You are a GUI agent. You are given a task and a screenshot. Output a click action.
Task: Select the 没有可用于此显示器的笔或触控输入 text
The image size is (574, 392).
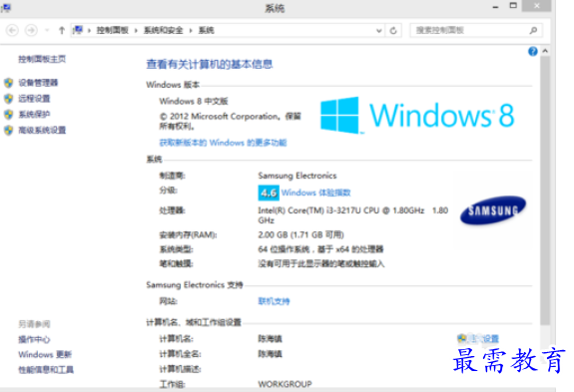[x=321, y=263]
